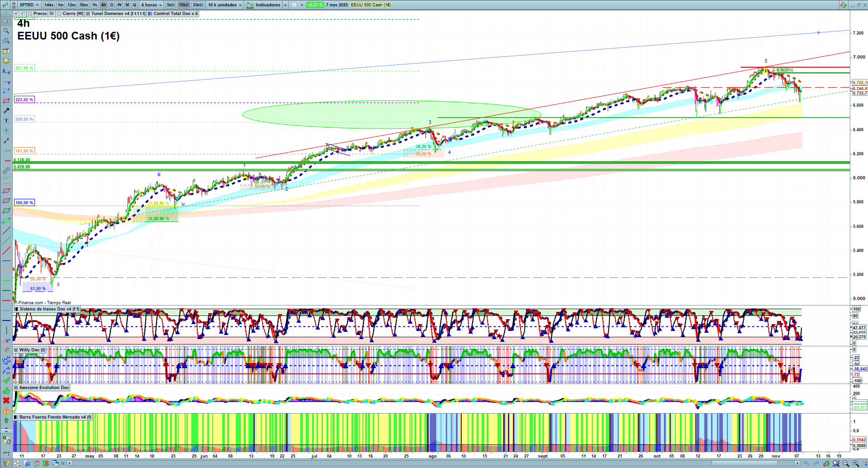This screenshot has width=868, height=468.
Task: Select the W weekly timeframe button
Action: [x=119, y=5]
